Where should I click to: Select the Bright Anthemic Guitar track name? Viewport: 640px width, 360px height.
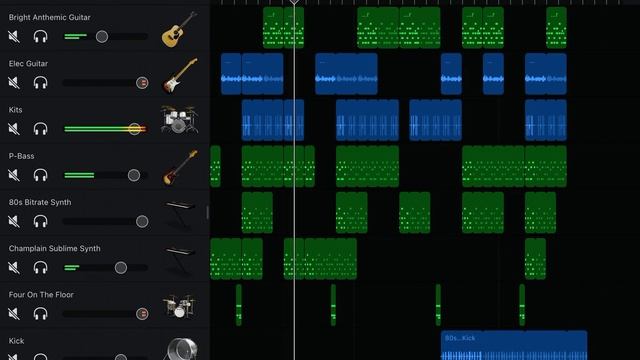pyautogui.click(x=49, y=18)
